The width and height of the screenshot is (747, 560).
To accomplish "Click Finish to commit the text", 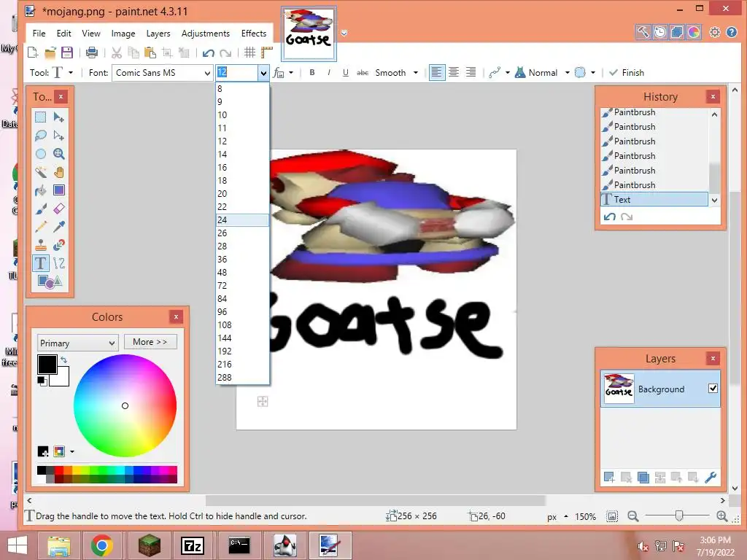I will (627, 72).
